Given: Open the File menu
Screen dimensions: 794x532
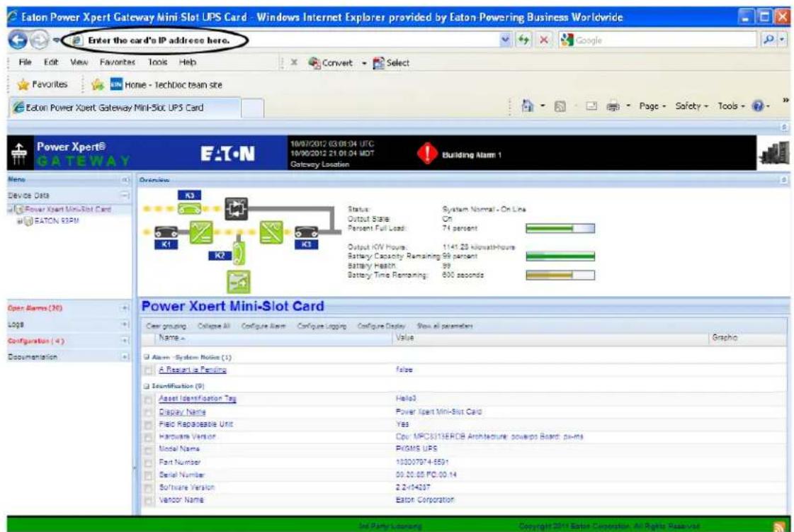Looking at the screenshot, I should tap(25, 62).
